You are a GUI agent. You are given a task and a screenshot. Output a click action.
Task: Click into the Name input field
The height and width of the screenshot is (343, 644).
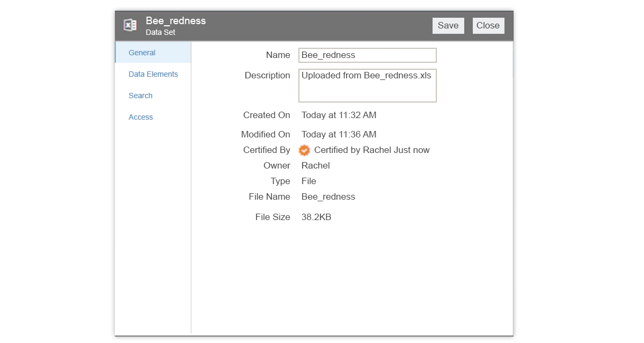368,55
